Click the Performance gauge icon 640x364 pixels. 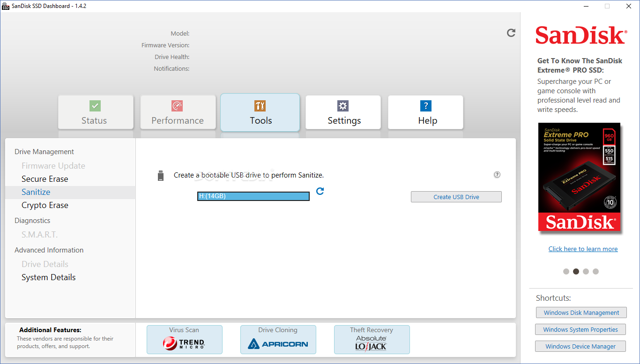[x=177, y=105]
